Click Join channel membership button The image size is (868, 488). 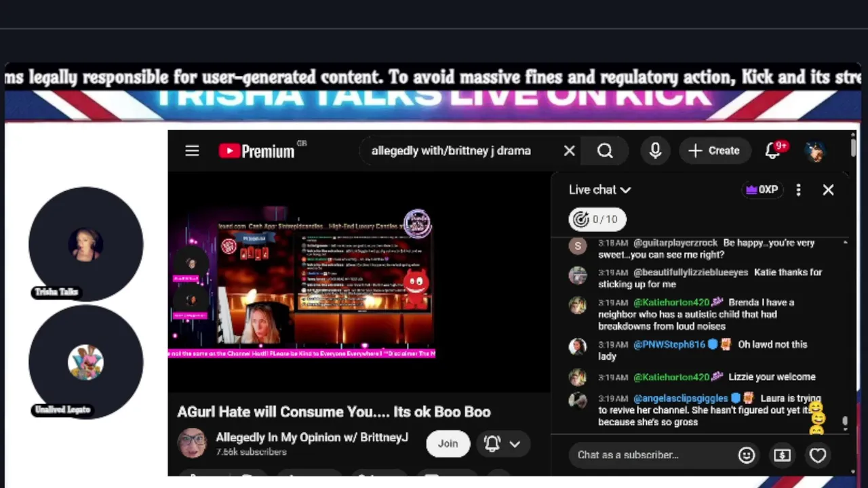point(448,443)
